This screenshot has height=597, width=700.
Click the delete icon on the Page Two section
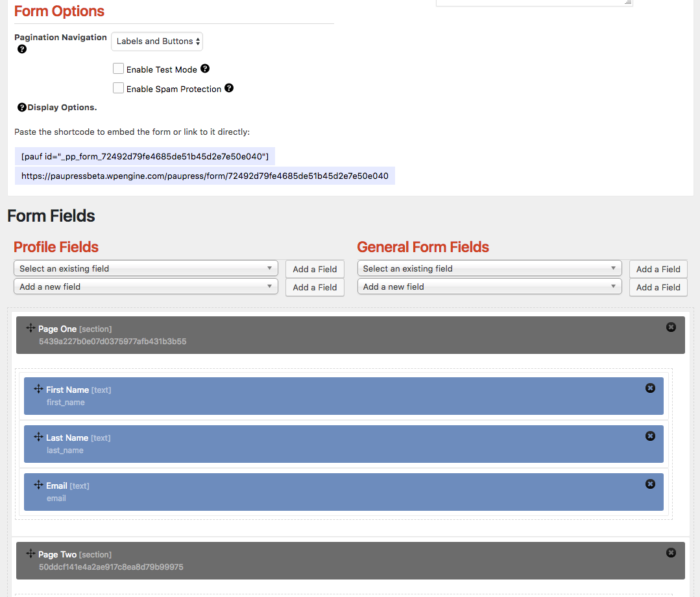coord(671,552)
